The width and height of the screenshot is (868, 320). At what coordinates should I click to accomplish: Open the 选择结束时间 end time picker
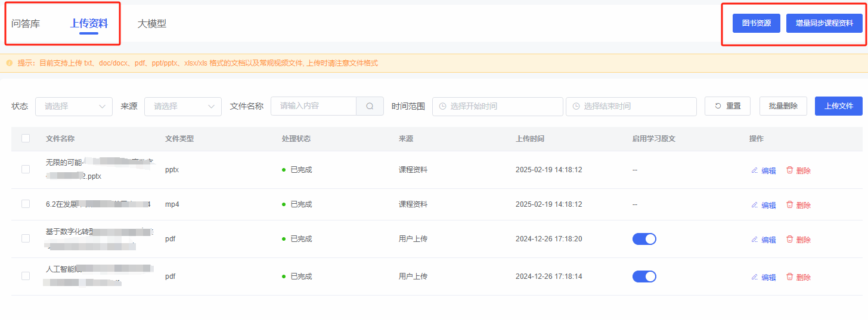631,106
